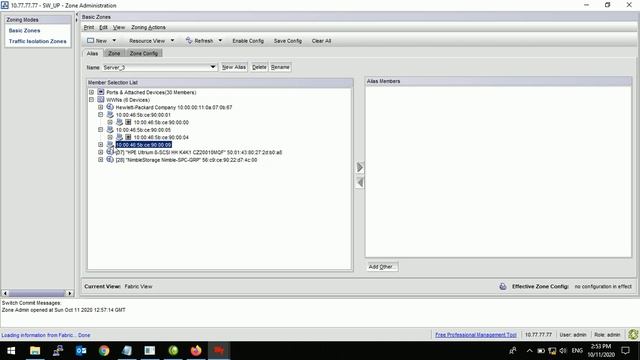Open the Edit menu
This screenshot has width=640, height=360.
pos(103,27)
